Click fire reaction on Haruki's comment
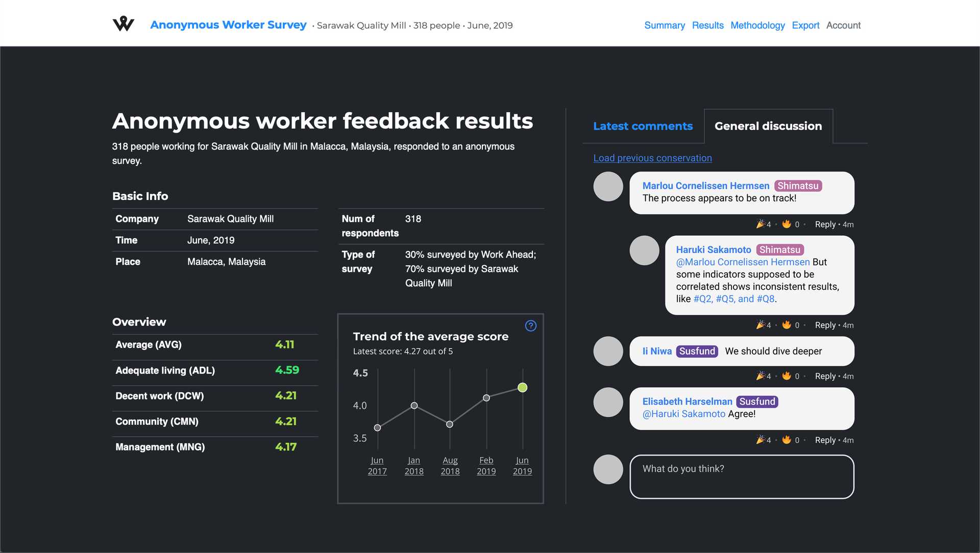The width and height of the screenshot is (980, 553). click(x=787, y=324)
